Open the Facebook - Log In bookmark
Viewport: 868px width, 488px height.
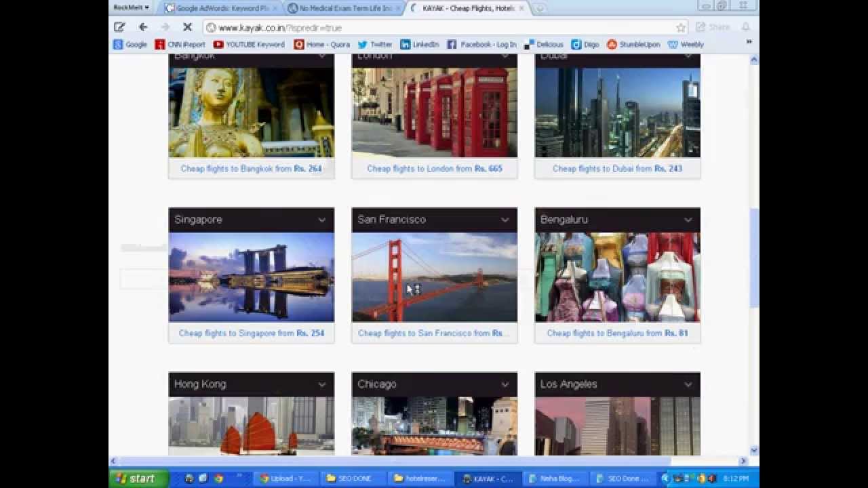tap(481, 44)
